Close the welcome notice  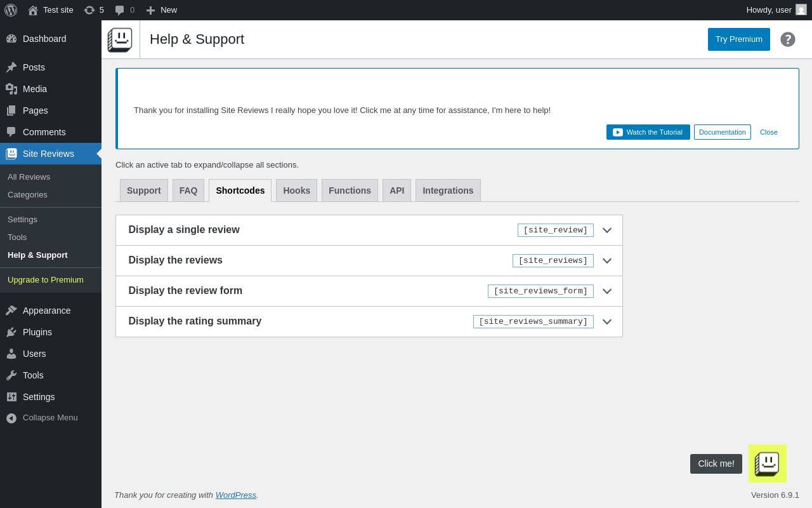pos(768,132)
